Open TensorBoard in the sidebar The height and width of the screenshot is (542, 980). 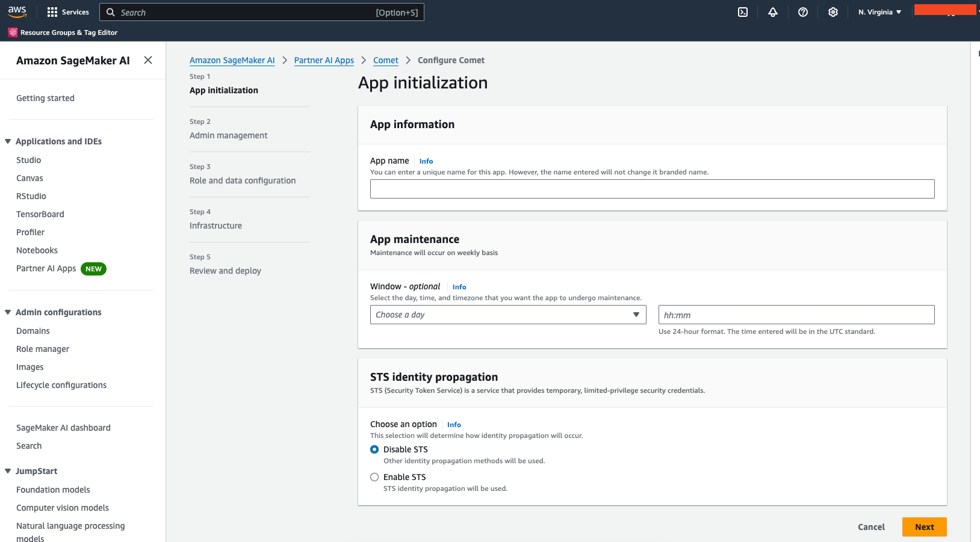click(x=40, y=214)
